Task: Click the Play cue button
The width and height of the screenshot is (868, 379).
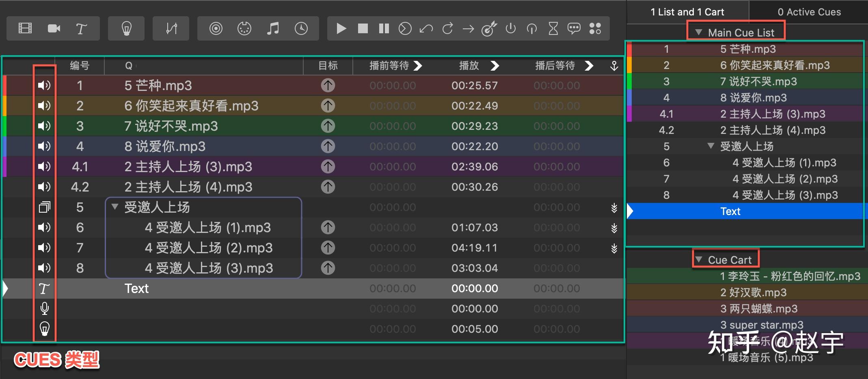Action: click(x=341, y=28)
